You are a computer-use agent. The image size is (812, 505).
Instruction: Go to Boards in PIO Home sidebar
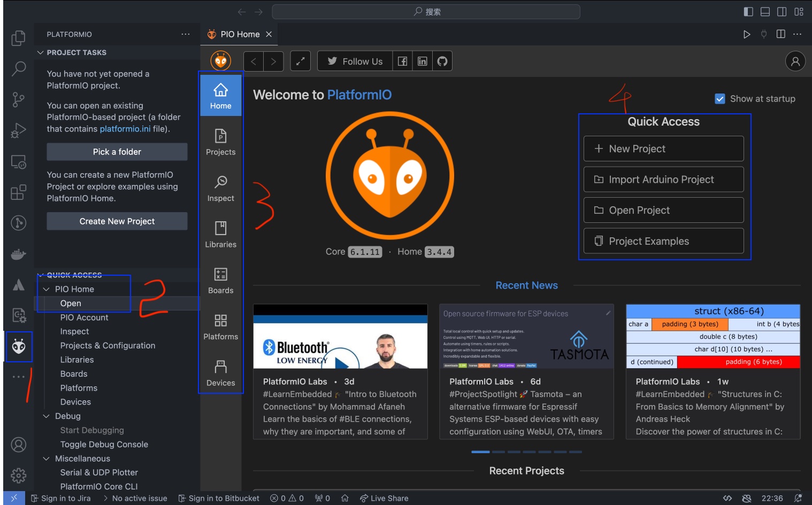(220, 281)
